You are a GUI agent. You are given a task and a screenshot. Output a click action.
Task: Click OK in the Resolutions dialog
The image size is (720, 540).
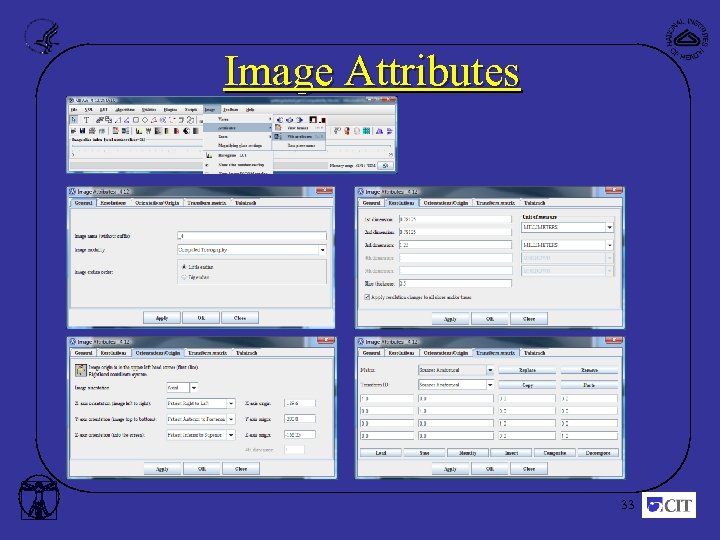(x=489, y=319)
